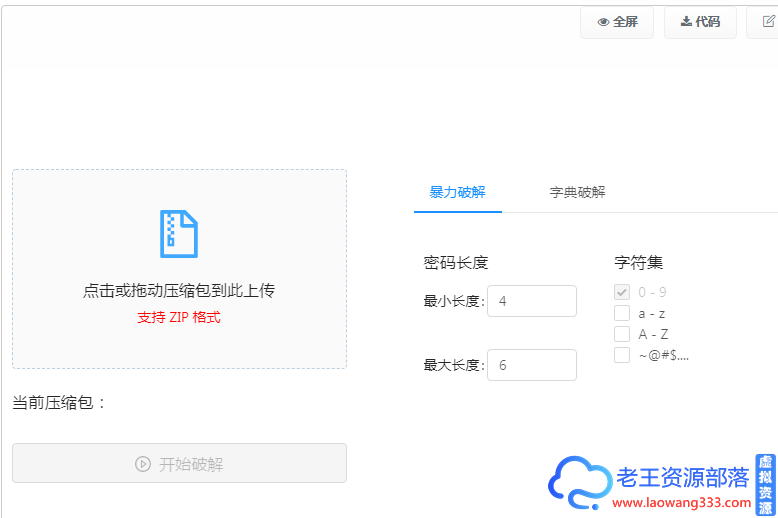Screen dimensions: 778x518
Task: Click the 点击或拖动压缩包到此上传 upload text
Action: (179, 291)
